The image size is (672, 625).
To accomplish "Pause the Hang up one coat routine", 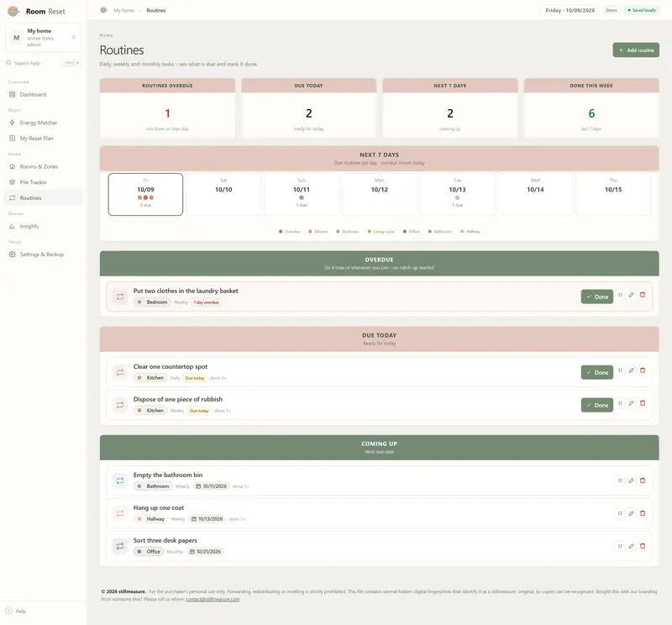I will tap(620, 513).
